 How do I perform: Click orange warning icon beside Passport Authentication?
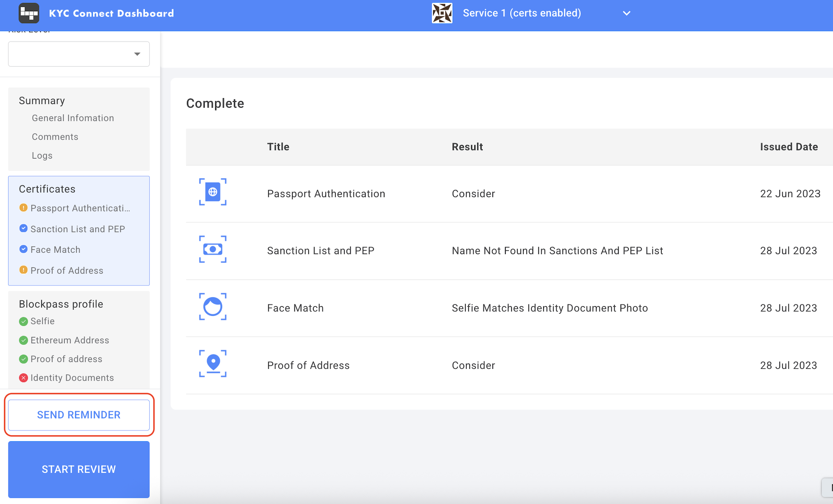(x=23, y=208)
